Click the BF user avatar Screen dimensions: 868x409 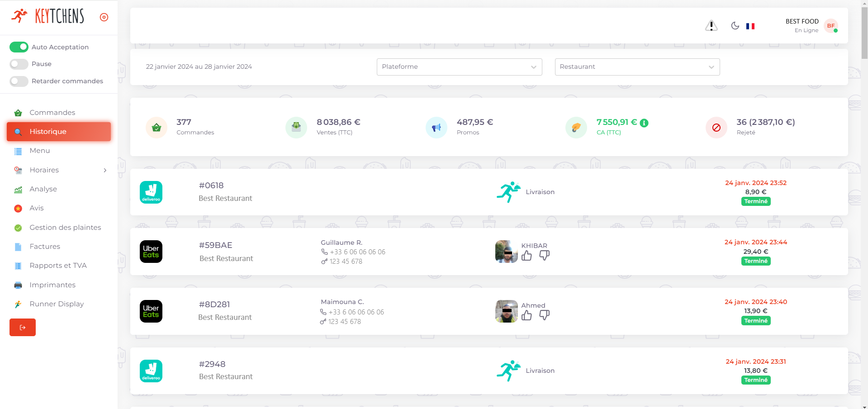click(x=830, y=26)
